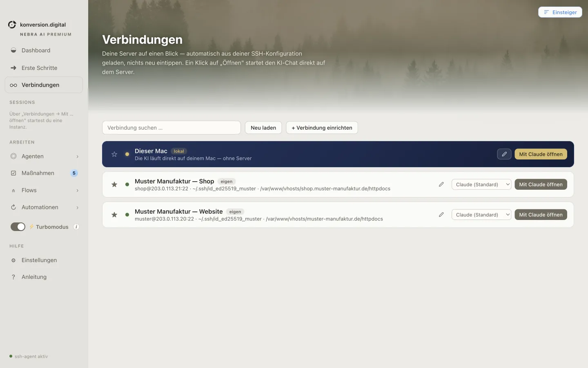
Task: Click the Maßnahmen badge showing 5
Action: (x=74, y=173)
